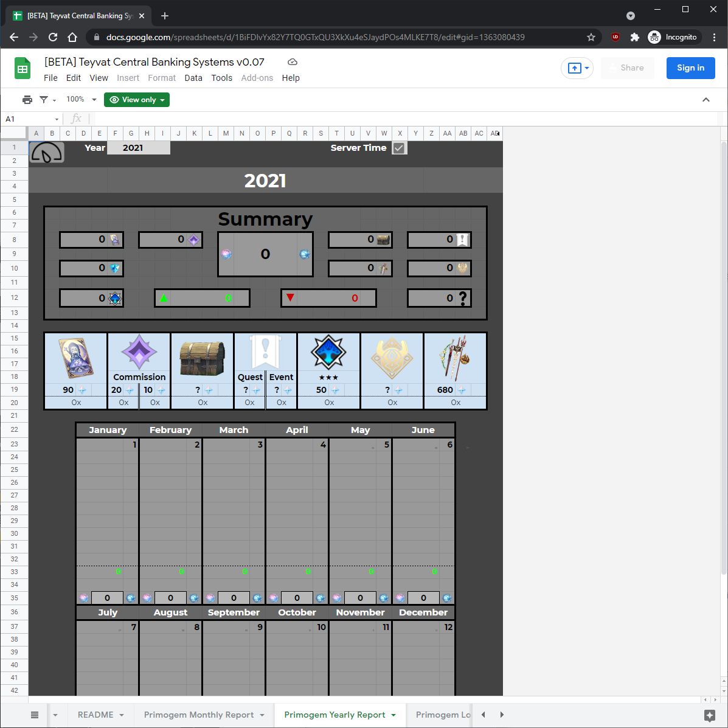Open the all sheets list icon
This screenshot has width=728, height=728.
(34, 715)
